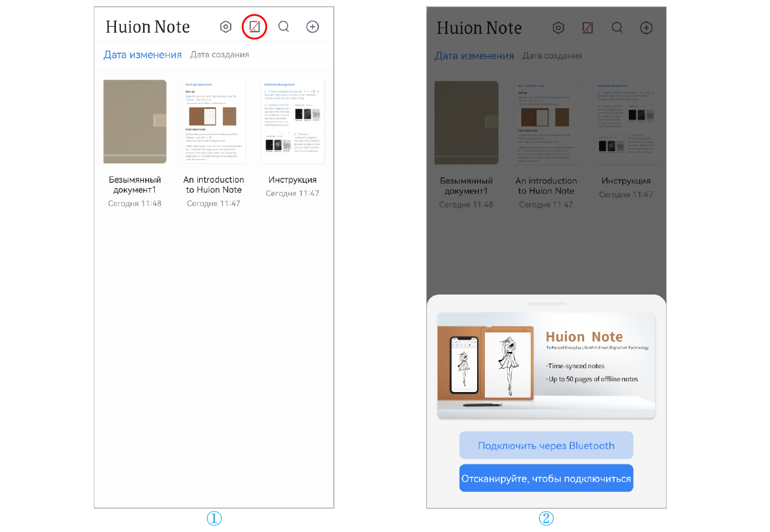Open settings hexagon icon in first phone screen

click(225, 27)
